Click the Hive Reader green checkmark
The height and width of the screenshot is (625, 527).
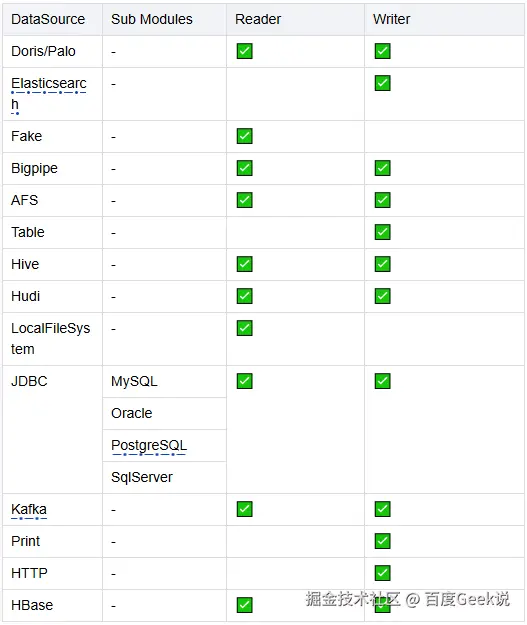tap(244, 264)
